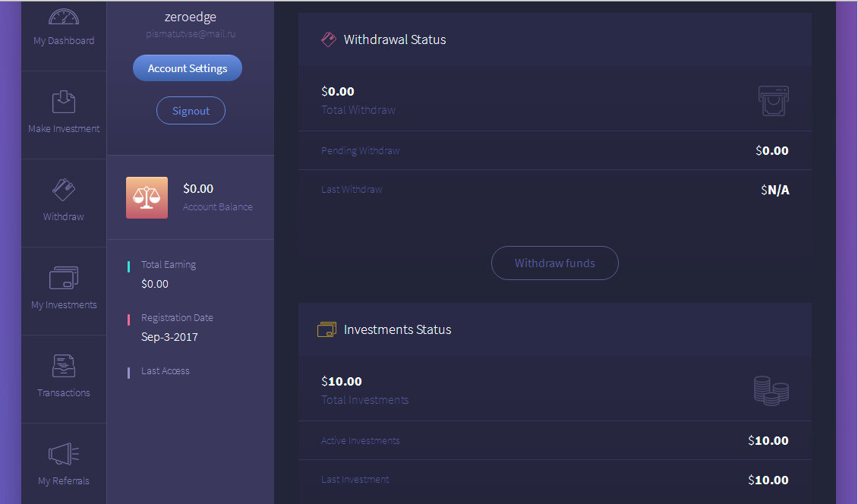Sign out using the Signout button

click(191, 111)
